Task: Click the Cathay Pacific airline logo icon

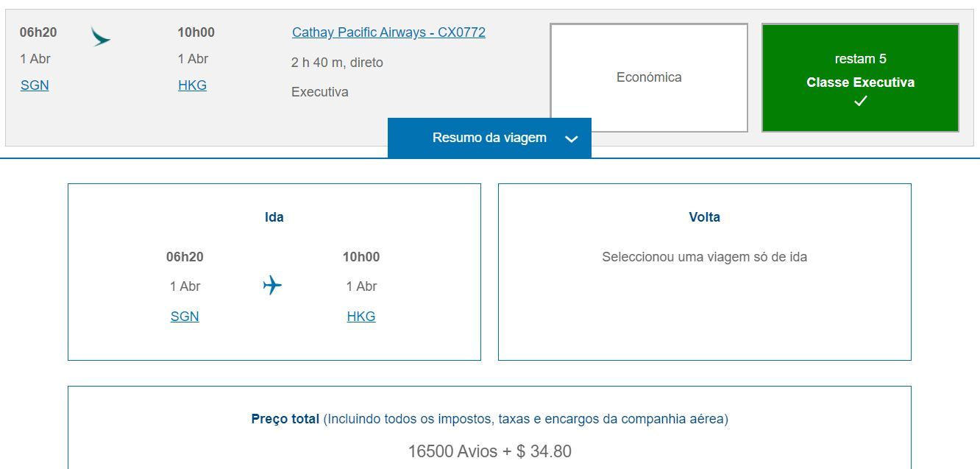Action: (x=101, y=37)
